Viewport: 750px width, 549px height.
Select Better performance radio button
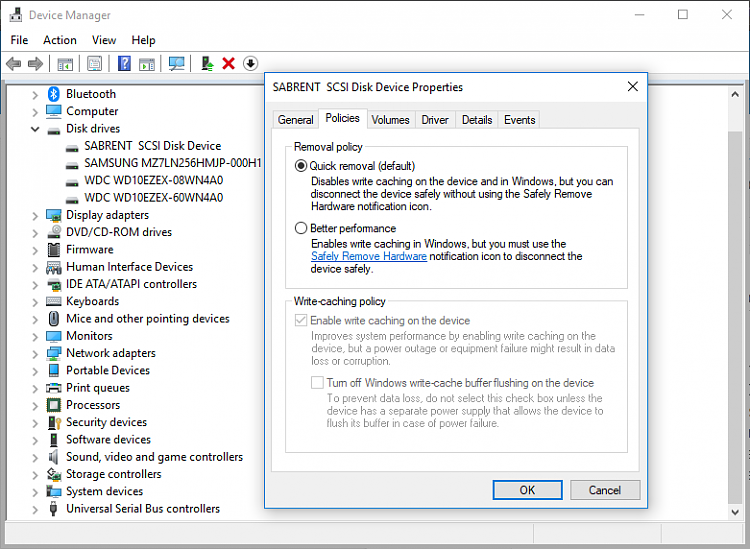point(300,228)
